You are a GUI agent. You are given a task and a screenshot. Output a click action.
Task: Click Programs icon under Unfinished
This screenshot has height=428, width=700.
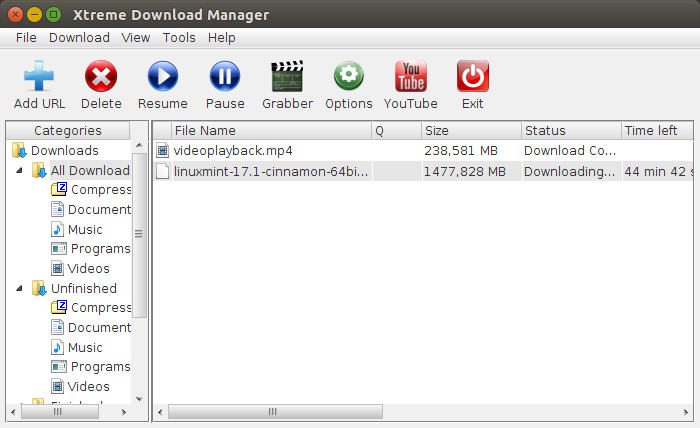coord(59,366)
